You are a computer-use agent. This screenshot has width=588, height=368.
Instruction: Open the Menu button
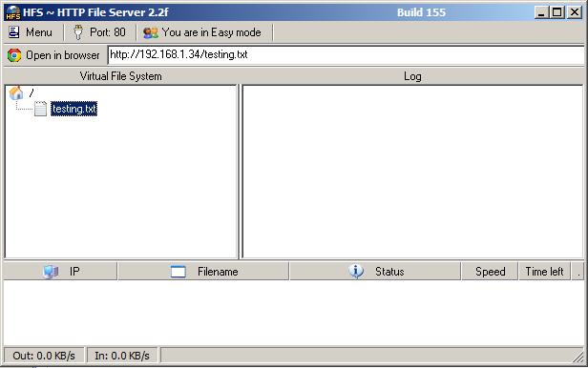[31, 32]
